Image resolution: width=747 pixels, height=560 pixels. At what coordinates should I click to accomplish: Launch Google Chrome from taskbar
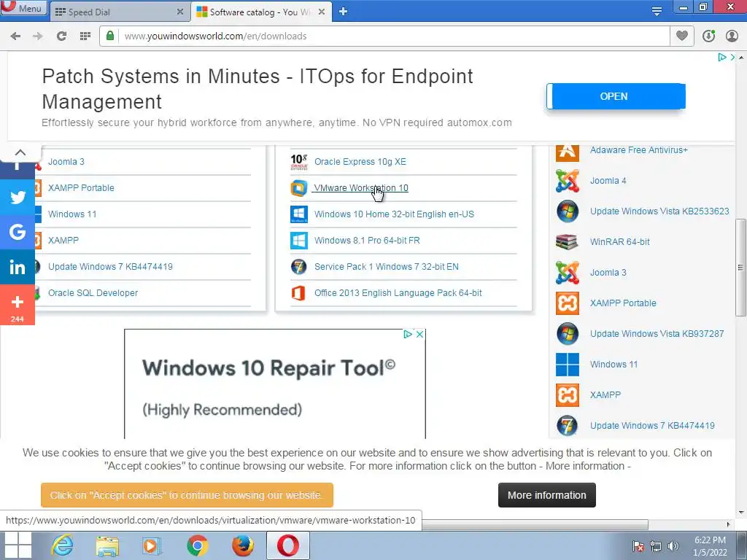(197, 545)
